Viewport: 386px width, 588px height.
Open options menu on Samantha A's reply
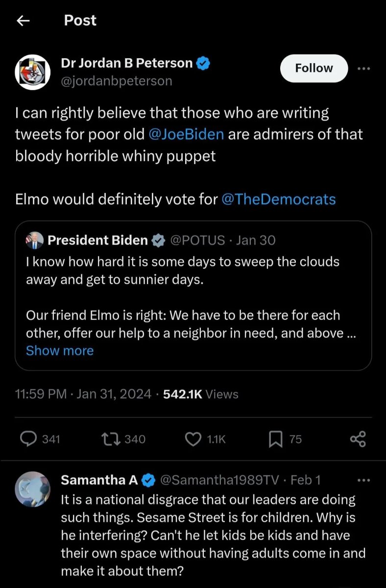(x=364, y=480)
